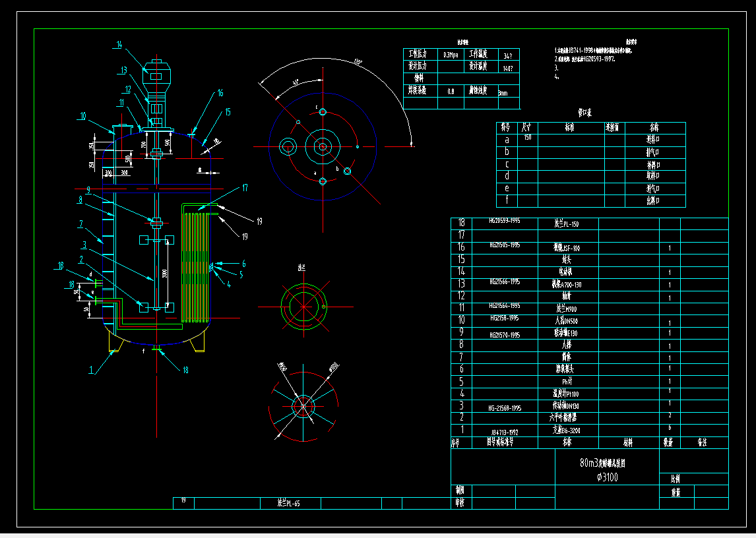The height and width of the screenshot is (538, 756).
Task: Select the reducer 减速机A700-130 symbol on the shaft
Action: pos(157,107)
